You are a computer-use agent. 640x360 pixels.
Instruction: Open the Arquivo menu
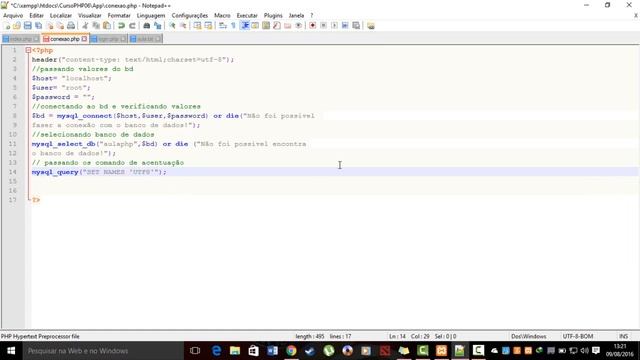(13, 16)
